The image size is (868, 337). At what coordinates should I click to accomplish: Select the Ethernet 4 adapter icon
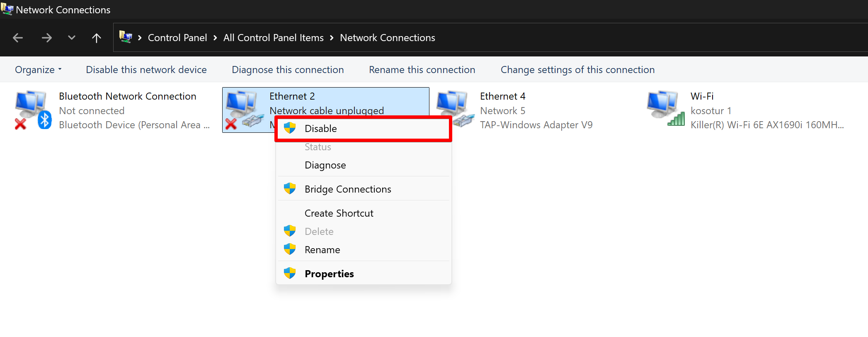454,109
